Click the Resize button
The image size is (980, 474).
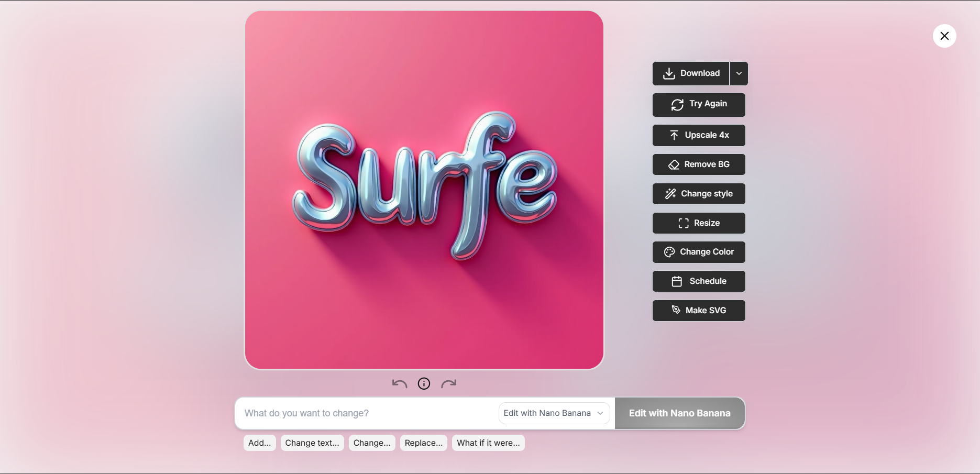[699, 223]
